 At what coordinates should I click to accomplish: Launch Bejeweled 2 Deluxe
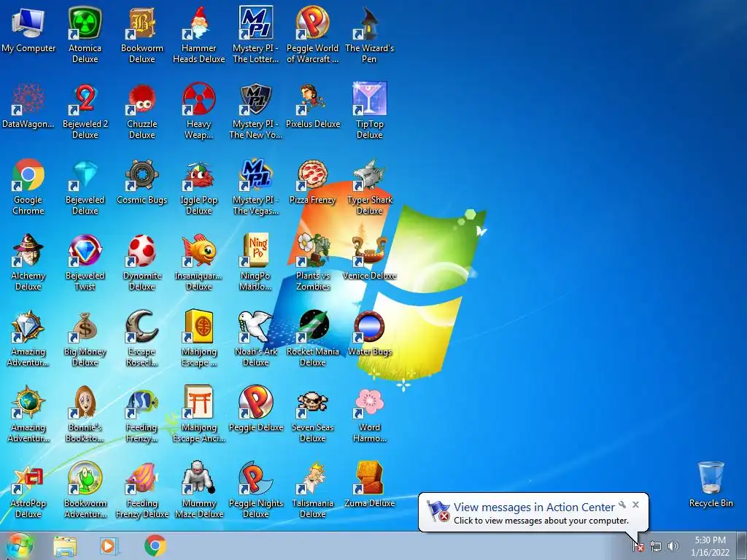coord(85,111)
